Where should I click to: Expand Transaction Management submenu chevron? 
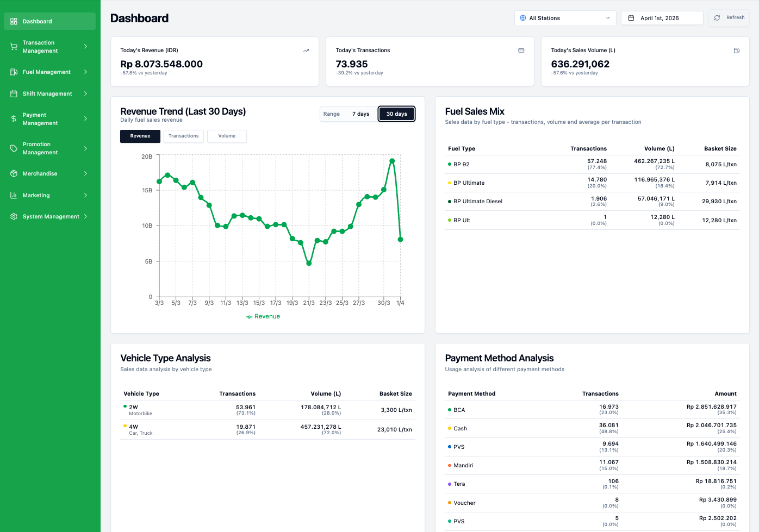85,47
